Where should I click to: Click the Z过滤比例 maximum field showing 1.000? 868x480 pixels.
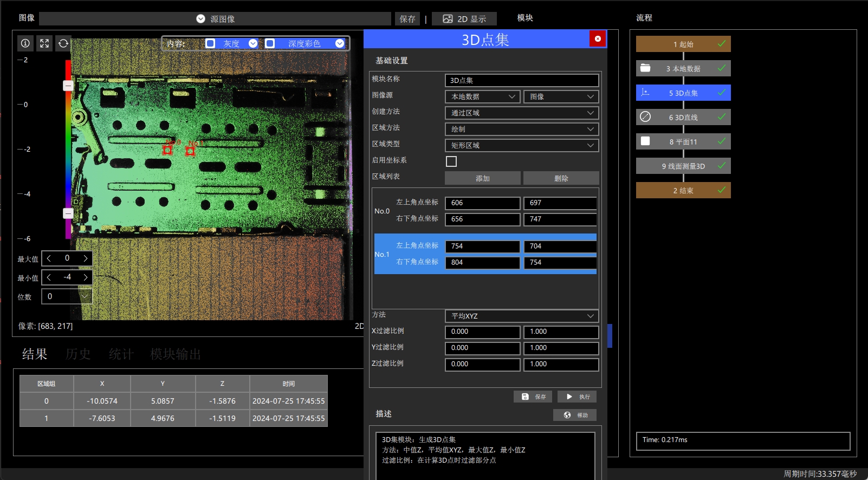[561, 364]
